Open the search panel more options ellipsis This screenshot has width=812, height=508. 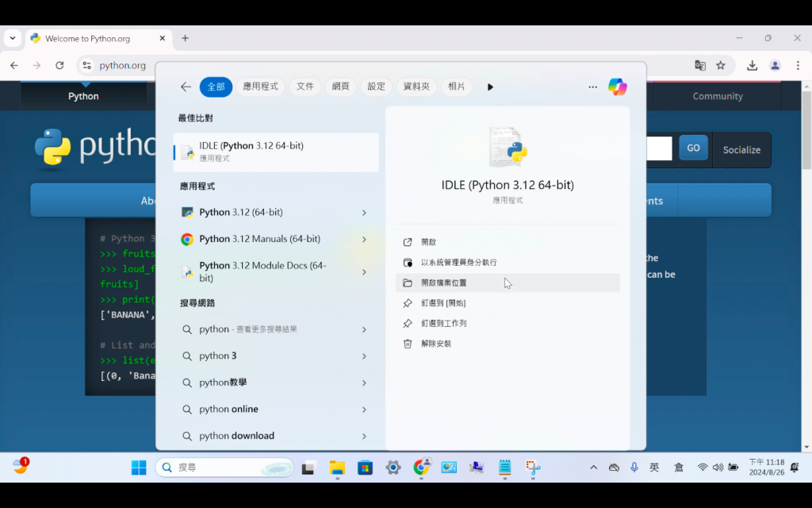click(x=592, y=87)
